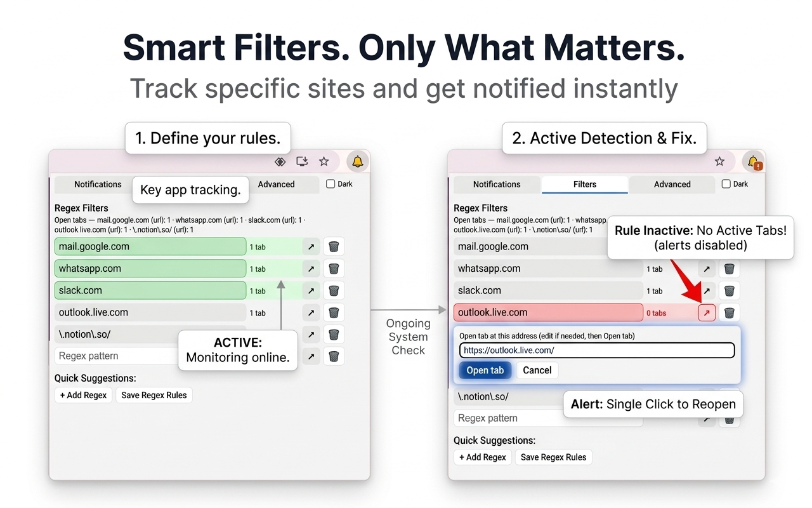Viewport: 812px width, 508px height.
Task: Click red "0 tabs" count in right popup
Action: 657,313
